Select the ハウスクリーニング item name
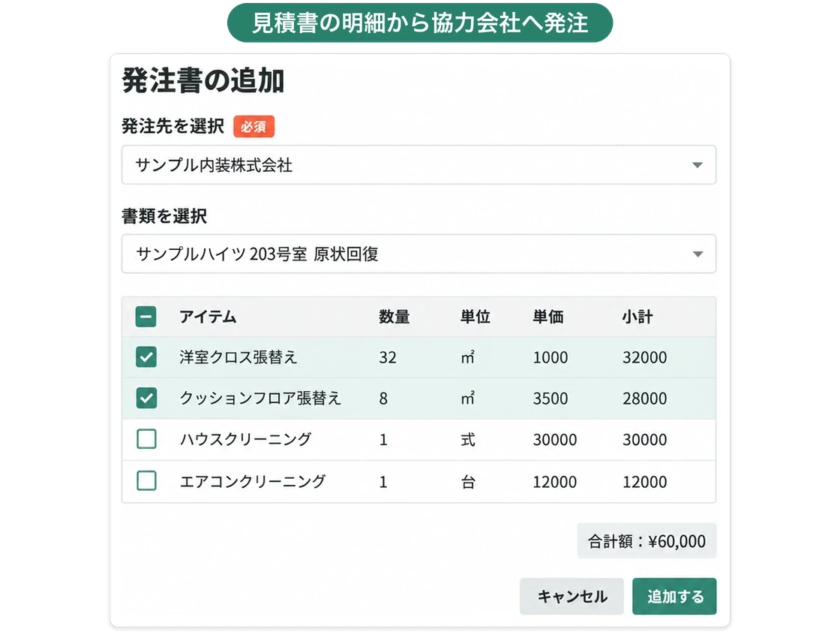 (245, 439)
